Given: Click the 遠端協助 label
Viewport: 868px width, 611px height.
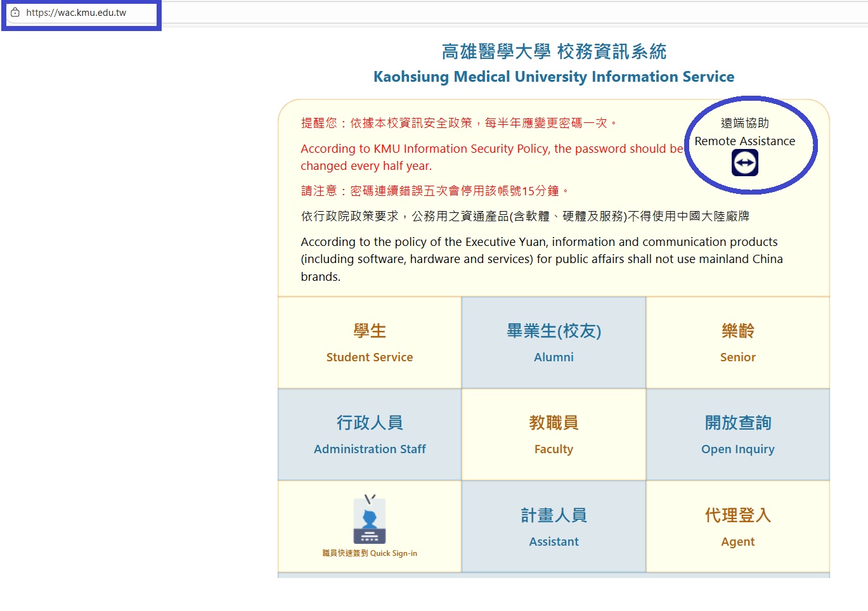Looking at the screenshot, I should pyautogui.click(x=744, y=123).
